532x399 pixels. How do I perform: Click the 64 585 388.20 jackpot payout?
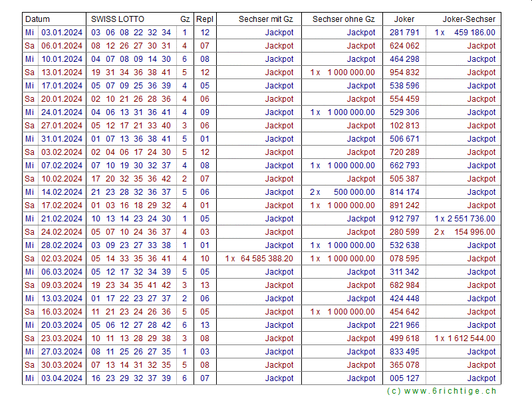(x=259, y=259)
